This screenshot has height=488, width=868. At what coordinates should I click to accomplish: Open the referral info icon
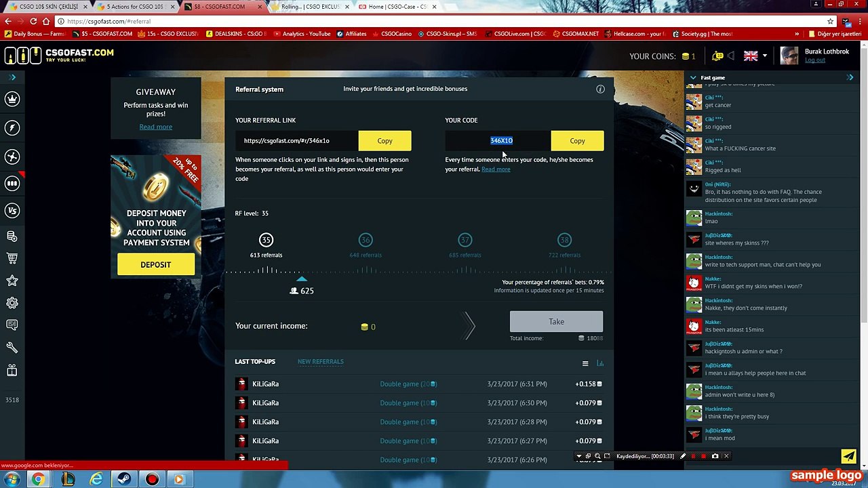tap(600, 89)
